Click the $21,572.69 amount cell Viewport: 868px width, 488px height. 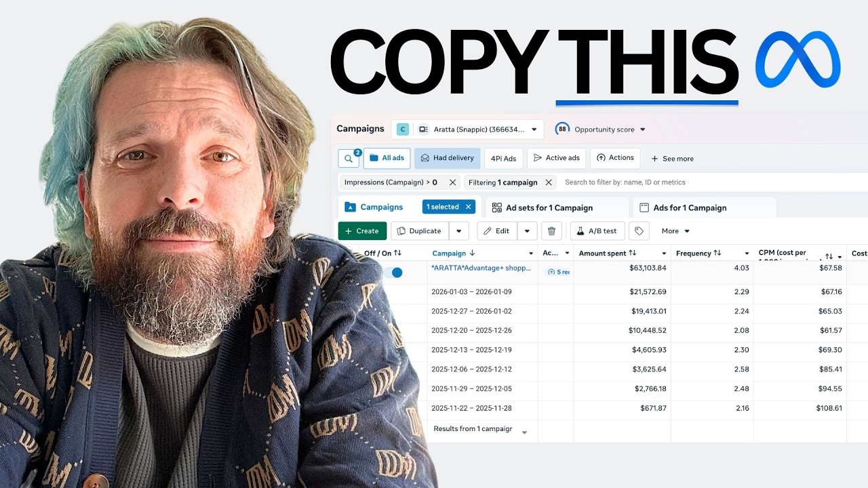[x=648, y=292]
